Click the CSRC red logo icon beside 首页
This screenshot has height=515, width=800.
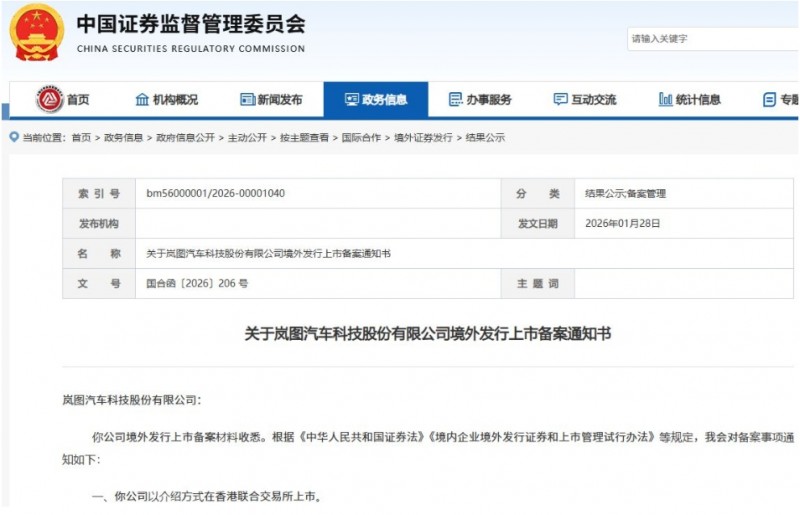pyautogui.click(x=49, y=99)
